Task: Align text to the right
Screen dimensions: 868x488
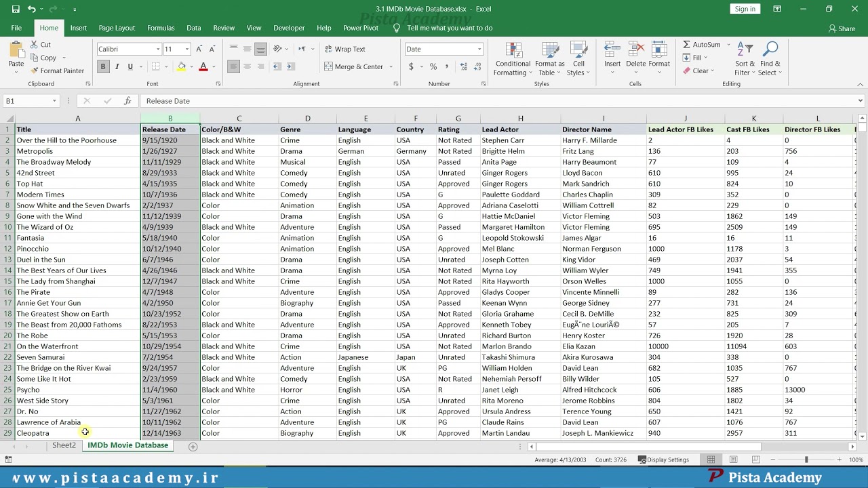Action: 260,66
